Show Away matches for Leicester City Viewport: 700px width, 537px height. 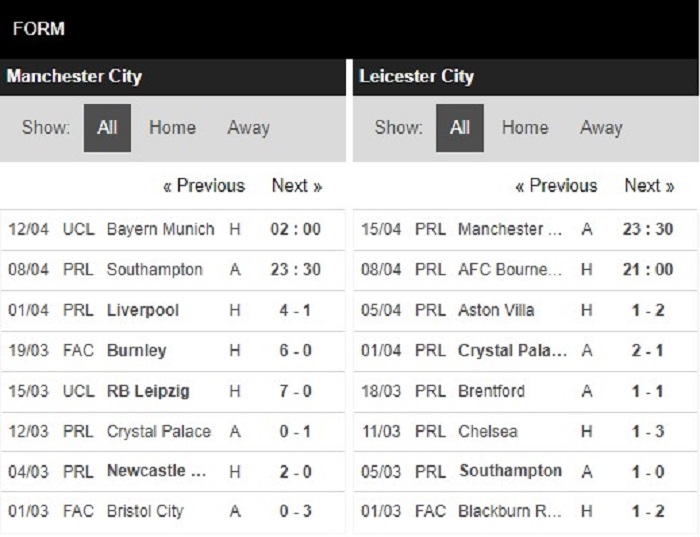click(x=601, y=128)
